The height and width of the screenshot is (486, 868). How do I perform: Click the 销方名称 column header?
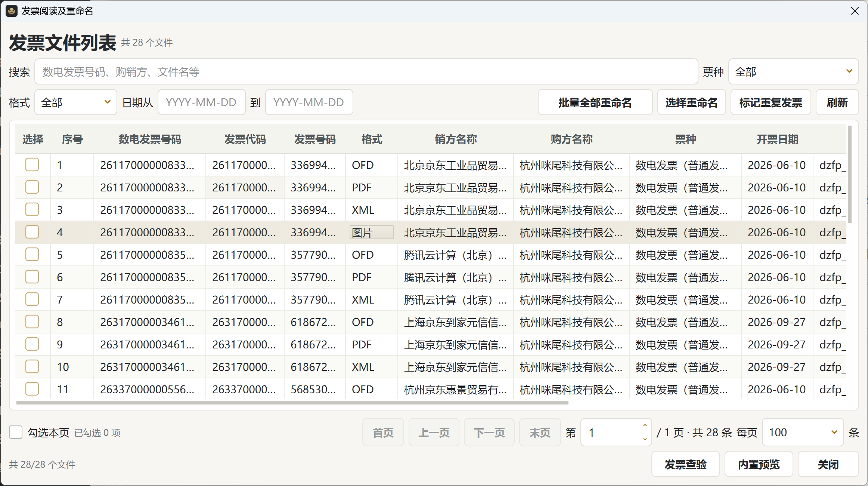click(x=456, y=139)
